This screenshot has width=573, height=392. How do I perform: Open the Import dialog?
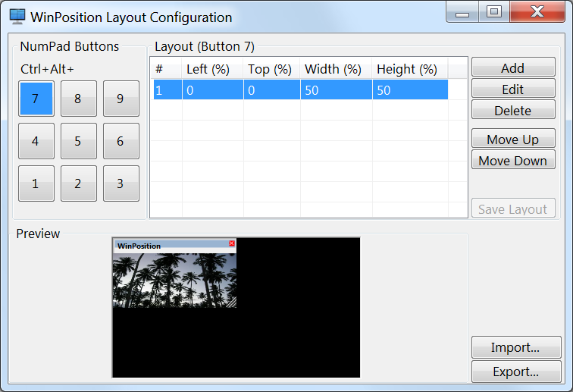[516, 347]
